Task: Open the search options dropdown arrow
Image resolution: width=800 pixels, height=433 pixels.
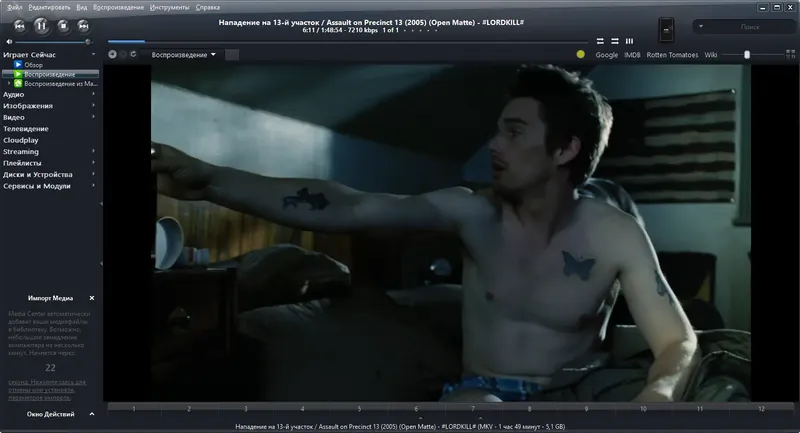Action: pyautogui.click(x=701, y=26)
